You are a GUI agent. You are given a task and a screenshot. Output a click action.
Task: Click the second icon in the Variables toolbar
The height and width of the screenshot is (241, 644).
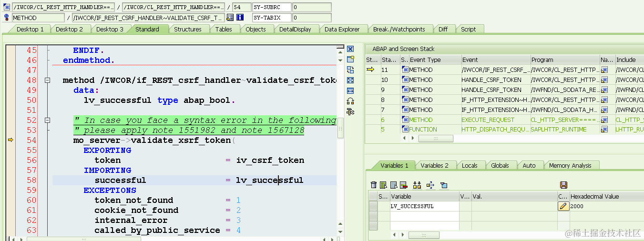pyautogui.click(x=384, y=185)
